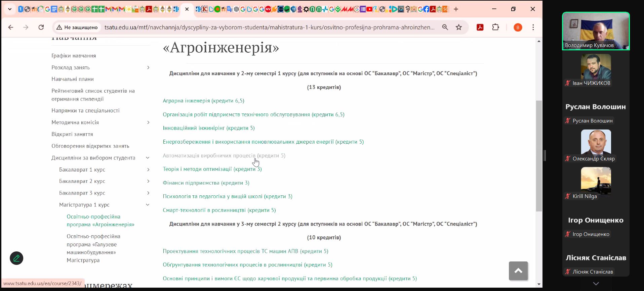Switch to the orange 'SC' tab

(446, 9)
